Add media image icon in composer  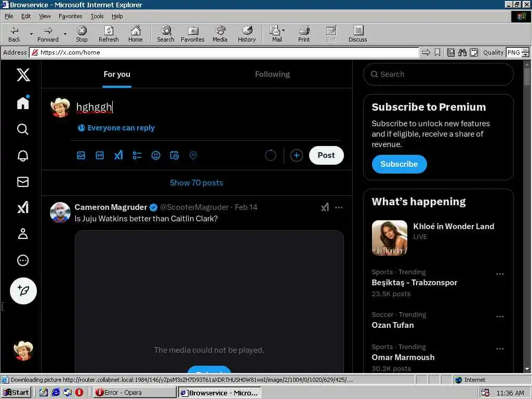81,155
